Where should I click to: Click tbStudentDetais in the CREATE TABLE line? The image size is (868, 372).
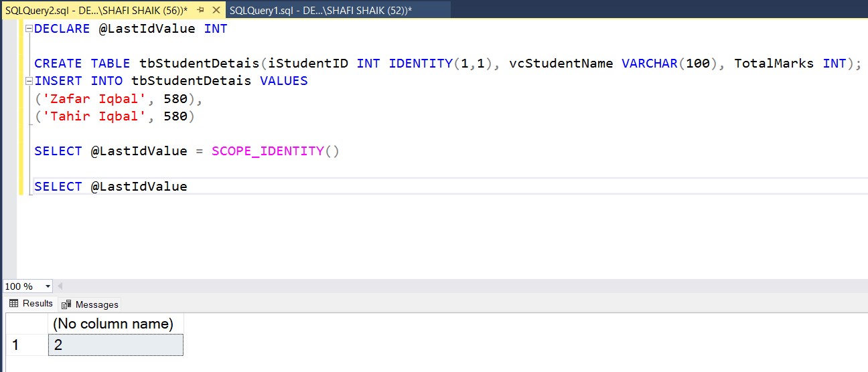coord(199,64)
